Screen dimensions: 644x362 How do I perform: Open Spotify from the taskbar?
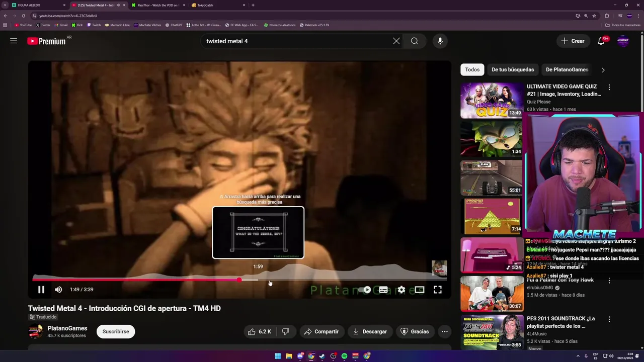coord(344,356)
